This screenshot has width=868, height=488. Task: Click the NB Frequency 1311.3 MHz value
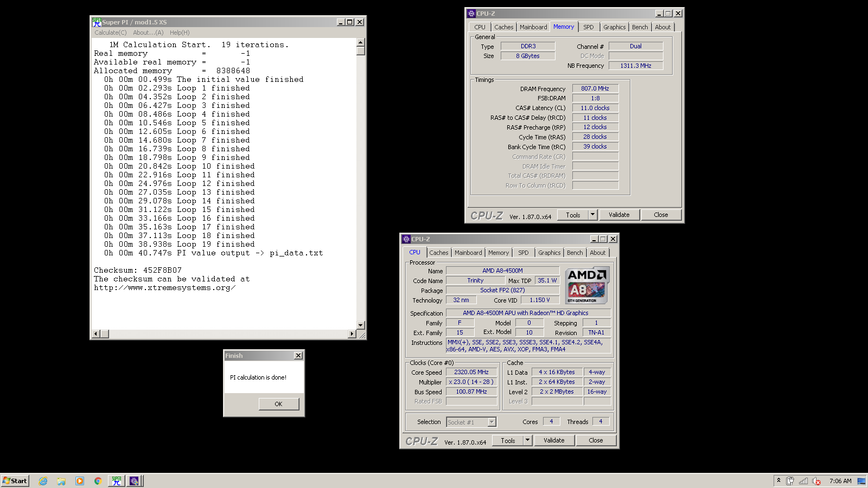point(636,66)
